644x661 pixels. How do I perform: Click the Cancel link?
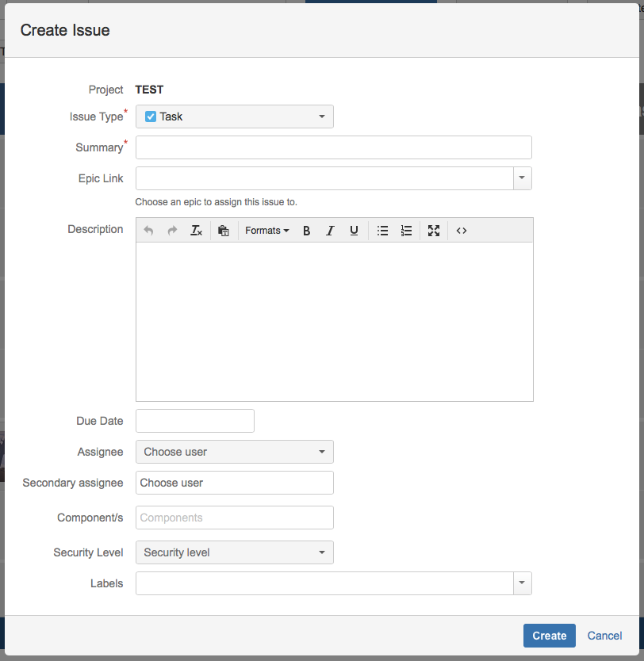click(x=604, y=636)
